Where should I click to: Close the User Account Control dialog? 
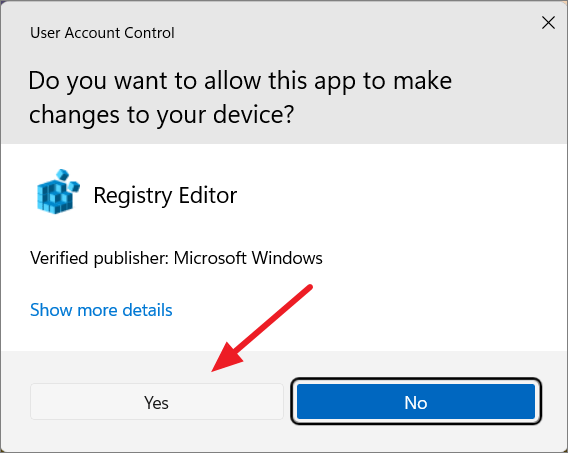[548, 22]
